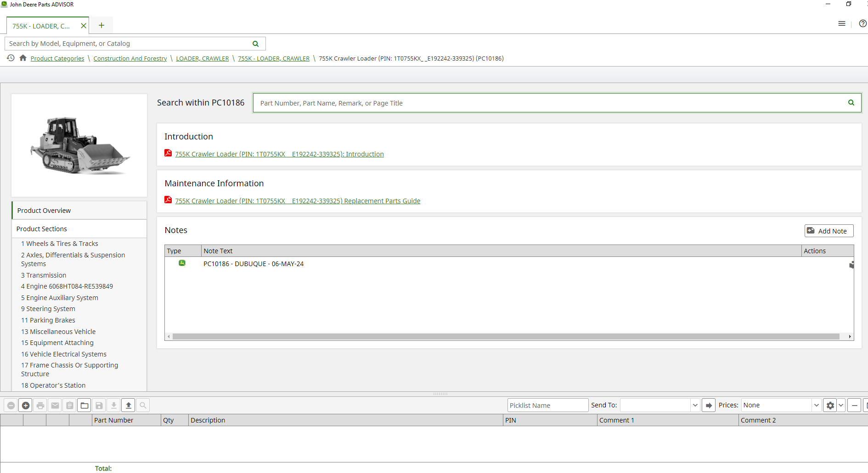Click LOADER, CRAWLER breadcrumb link
This screenshot has width=868, height=473.
click(x=203, y=58)
